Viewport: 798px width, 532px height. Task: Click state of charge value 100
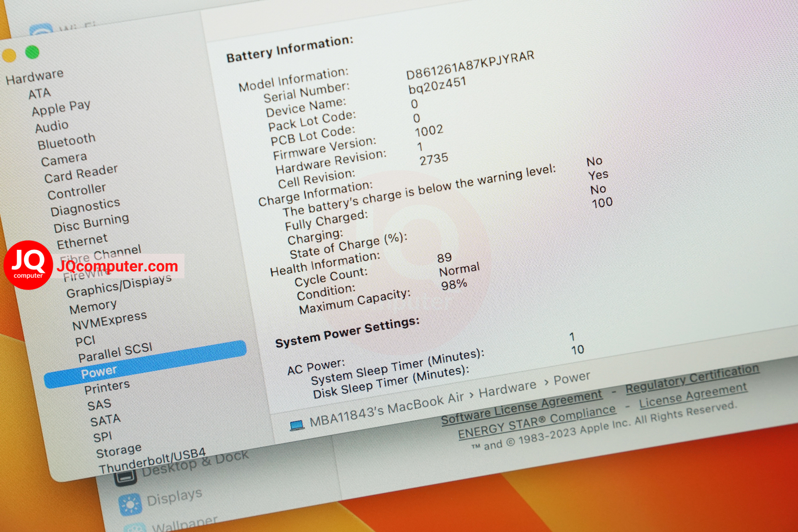602,203
